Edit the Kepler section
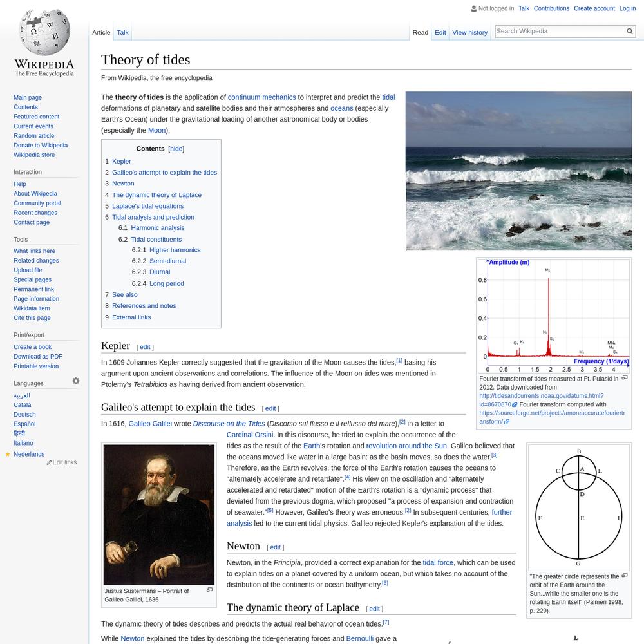The height and width of the screenshot is (644, 644). point(145,347)
